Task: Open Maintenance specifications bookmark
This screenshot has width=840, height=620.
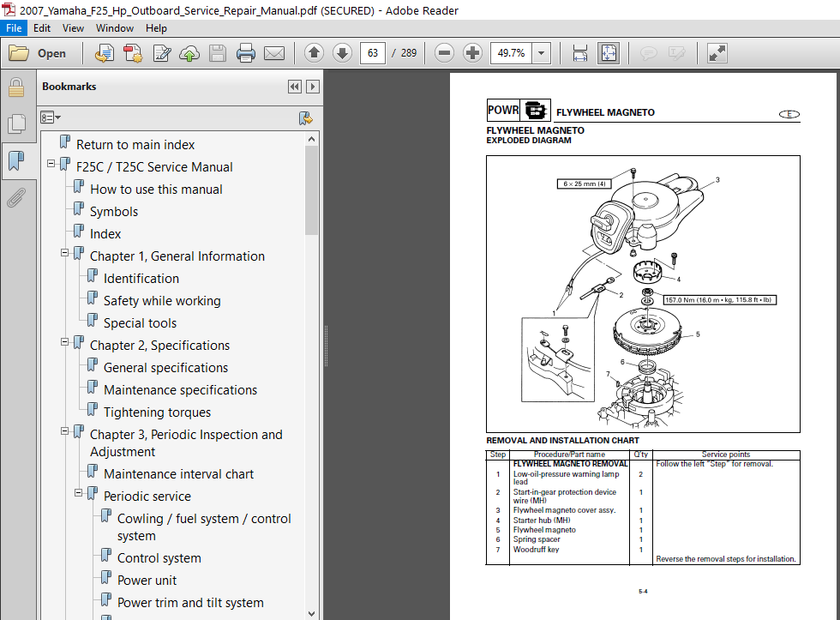Action: 180,390
